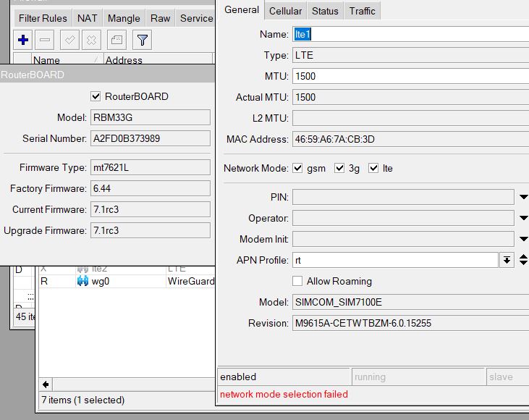Viewport: 529px width, 420px height.
Task: Toggle the lte network mode checkbox
Action: pos(373,168)
